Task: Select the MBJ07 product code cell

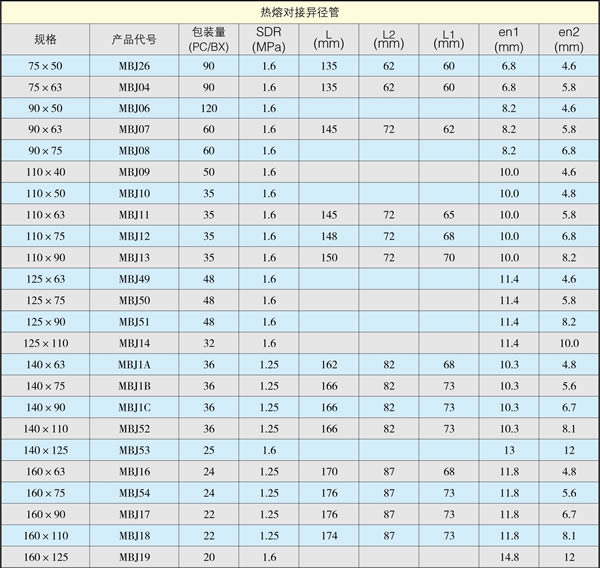Action: click(x=135, y=129)
